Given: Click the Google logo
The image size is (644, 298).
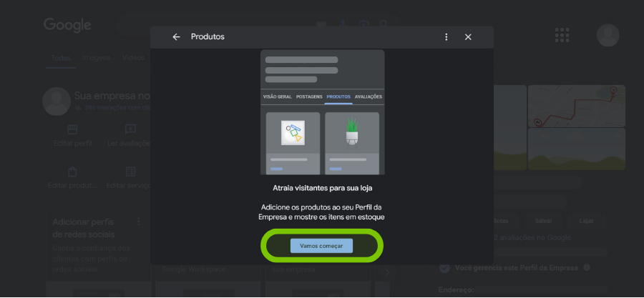Looking at the screenshot, I should 67,26.
